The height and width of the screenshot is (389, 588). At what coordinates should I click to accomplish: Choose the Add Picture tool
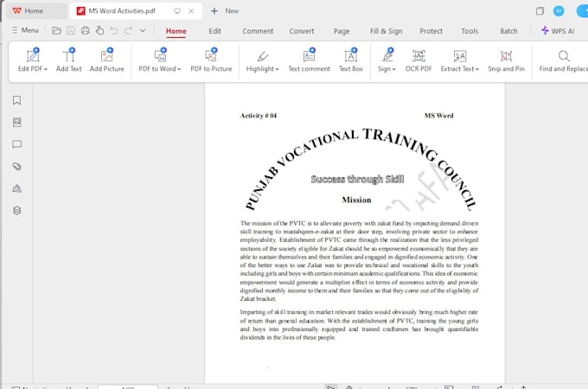coord(107,61)
